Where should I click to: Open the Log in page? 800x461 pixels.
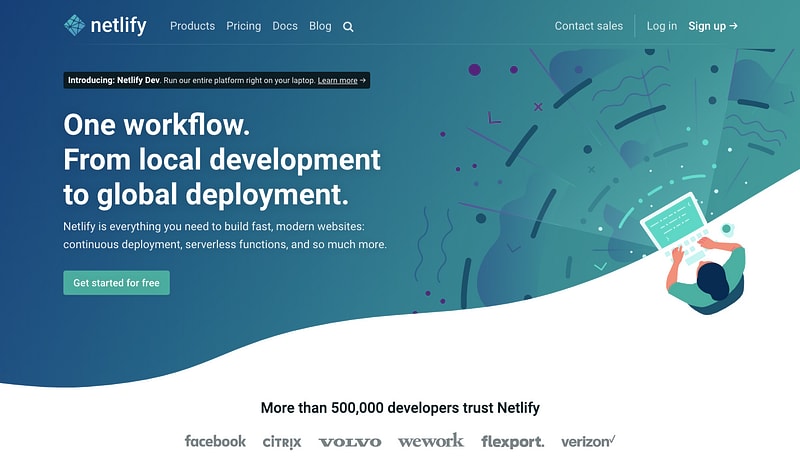(662, 26)
